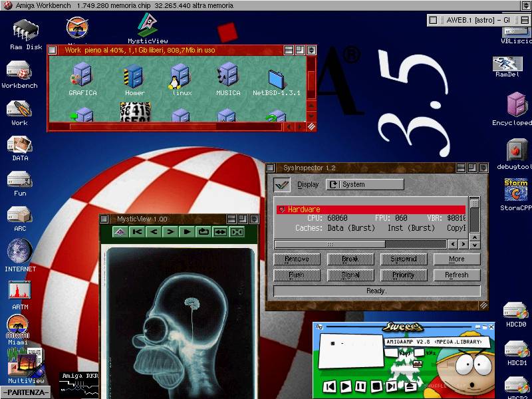Click the previous track button in AmigaAMP
The image size is (532, 399).
(329, 386)
